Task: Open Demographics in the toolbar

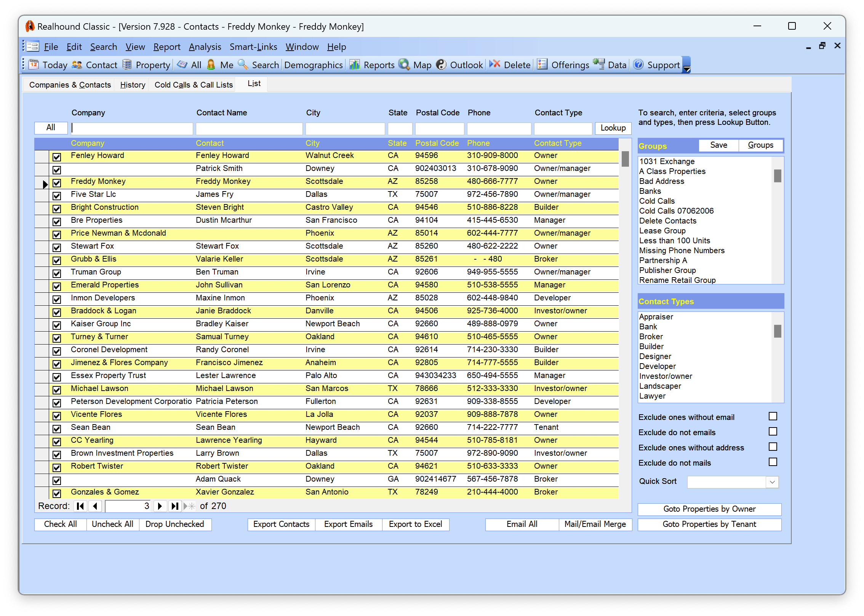Action: click(313, 65)
